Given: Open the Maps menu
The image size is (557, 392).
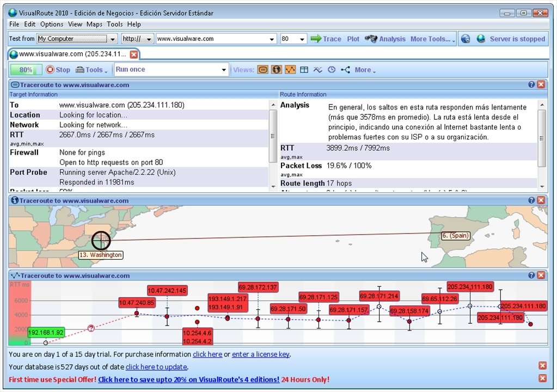Looking at the screenshot, I should (94, 24).
